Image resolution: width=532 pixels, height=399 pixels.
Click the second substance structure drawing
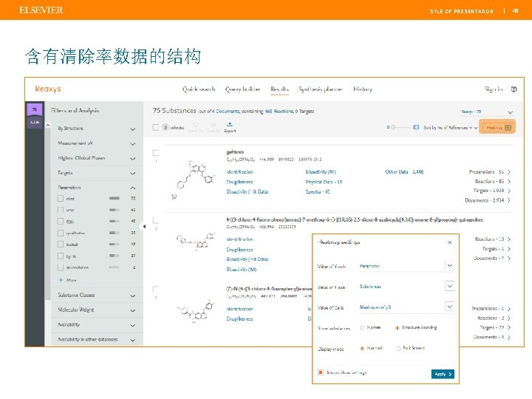(196, 240)
